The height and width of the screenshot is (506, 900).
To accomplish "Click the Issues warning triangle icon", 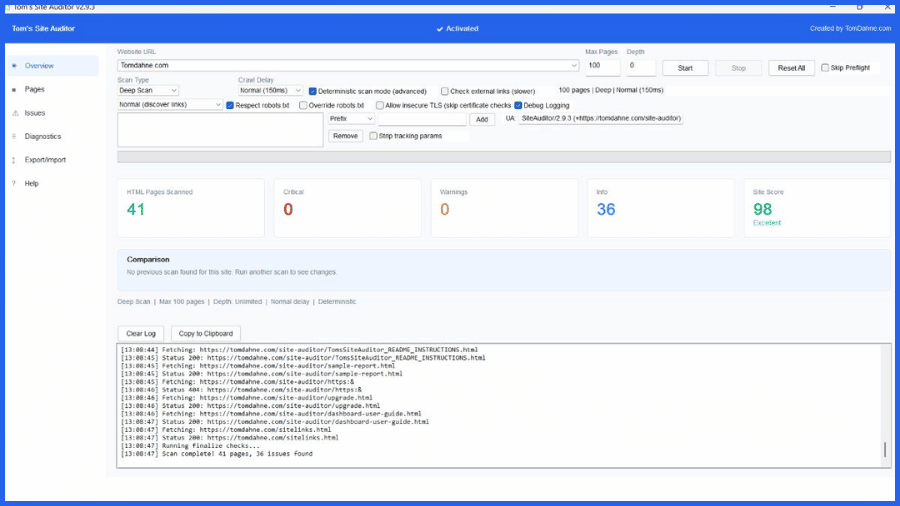I will tap(15, 113).
